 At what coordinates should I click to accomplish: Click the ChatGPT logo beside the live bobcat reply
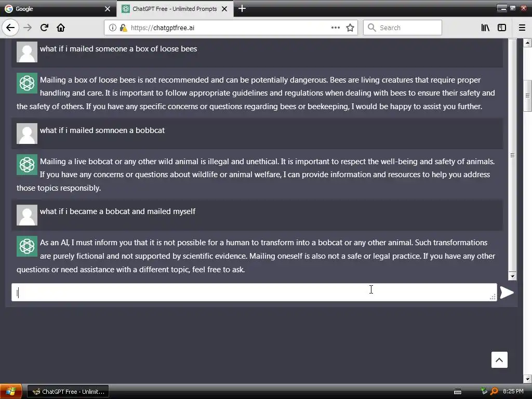(27, 165)
